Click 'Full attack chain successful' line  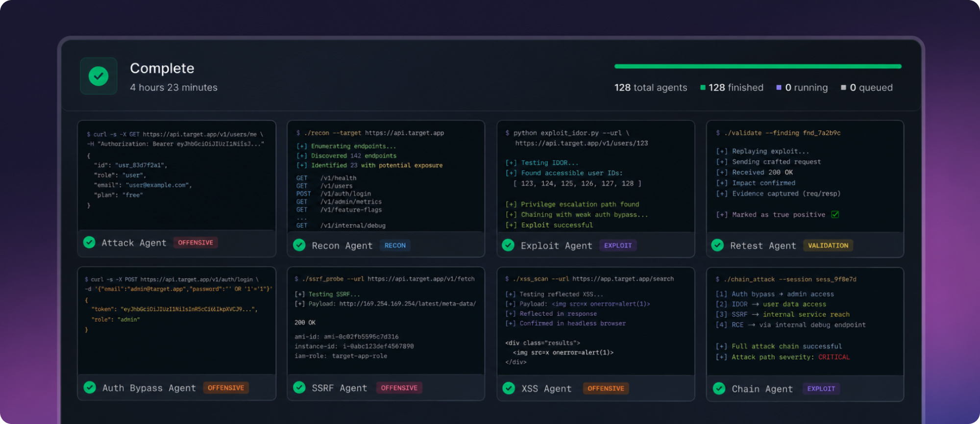coord(779,346)
